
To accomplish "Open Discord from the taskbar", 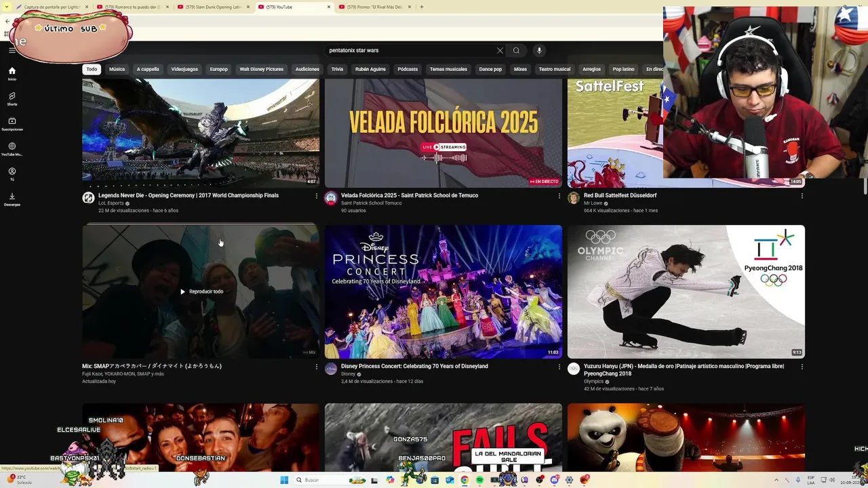I will point(554,480).
